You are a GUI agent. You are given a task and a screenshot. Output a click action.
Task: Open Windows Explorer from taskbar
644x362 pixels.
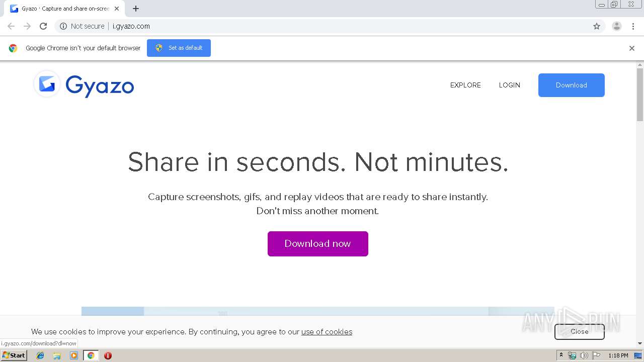pos(57,355)
